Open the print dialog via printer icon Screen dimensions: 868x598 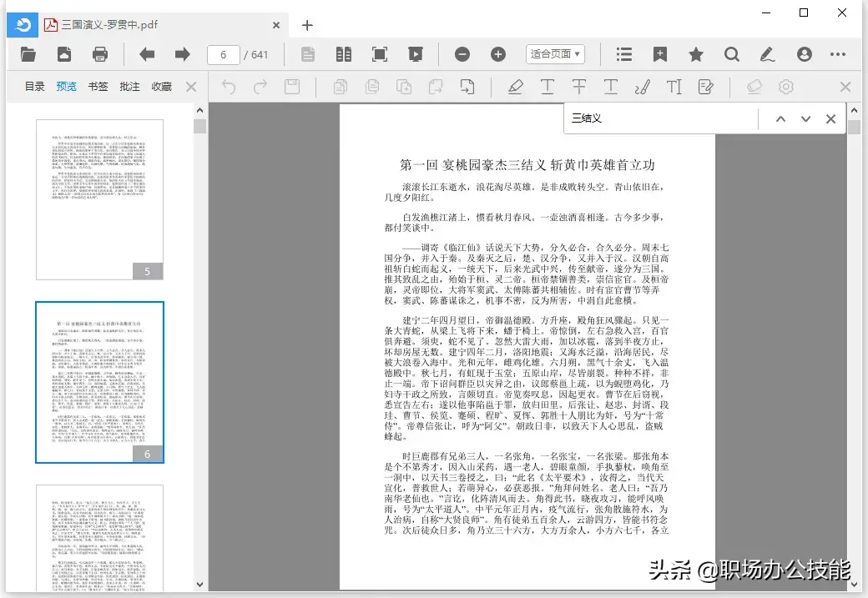(x=99, y=53)
